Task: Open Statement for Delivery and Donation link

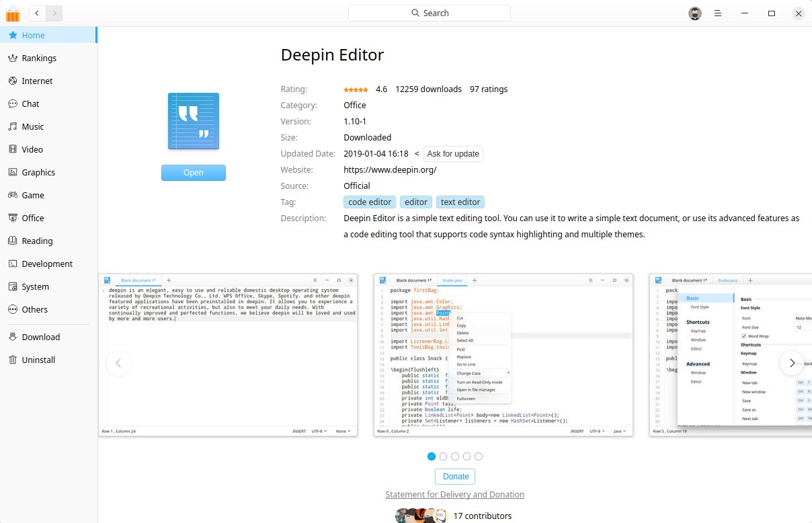Action: (x=455, y=494)
